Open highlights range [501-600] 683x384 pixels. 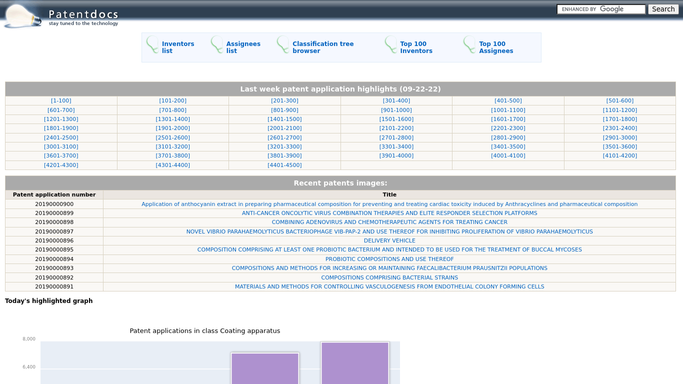[620, 101]
